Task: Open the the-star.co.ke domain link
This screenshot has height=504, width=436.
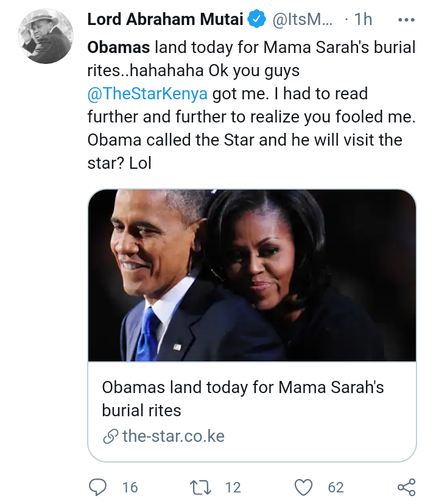Action: pyautogui.click(x=174, y=436)
